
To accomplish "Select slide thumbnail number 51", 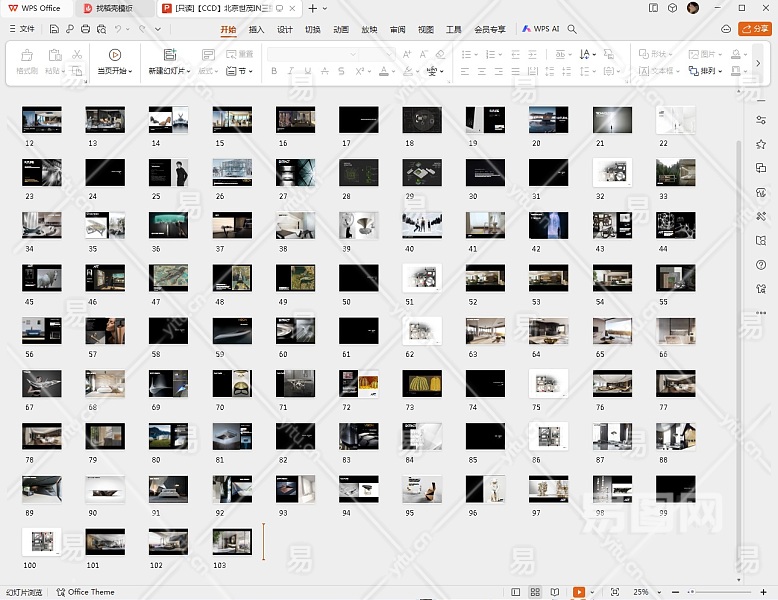I will [x=422, y=277].
